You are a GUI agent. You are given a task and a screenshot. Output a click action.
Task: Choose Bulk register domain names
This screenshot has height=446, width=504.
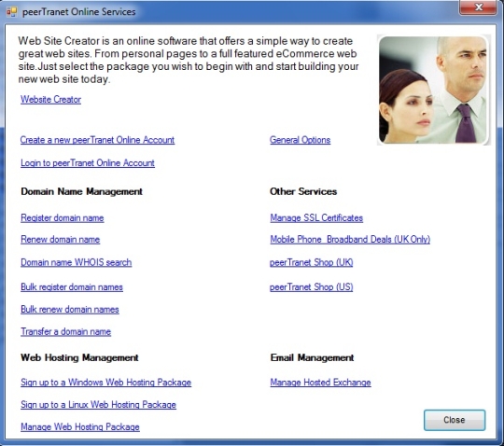[x=72, y=287]
